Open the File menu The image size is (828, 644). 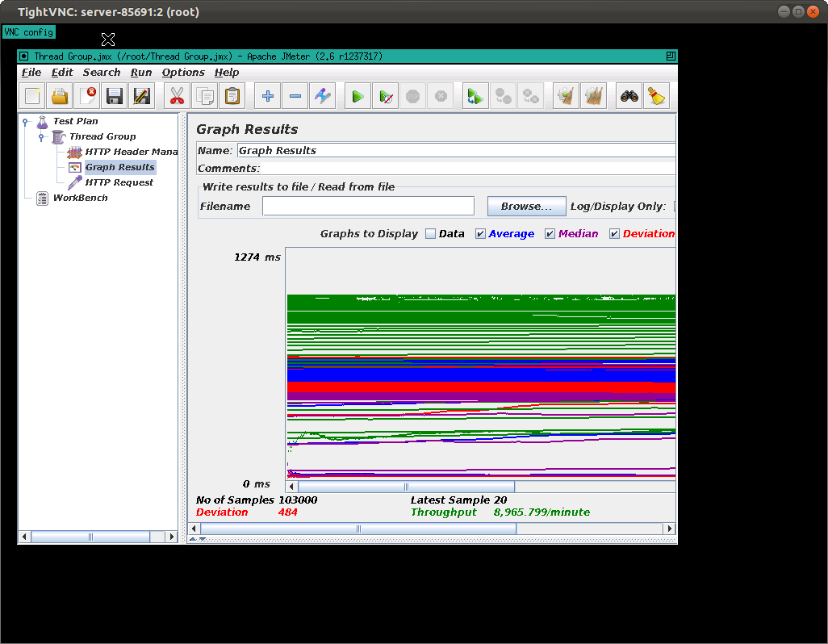[x=31, y=73]
